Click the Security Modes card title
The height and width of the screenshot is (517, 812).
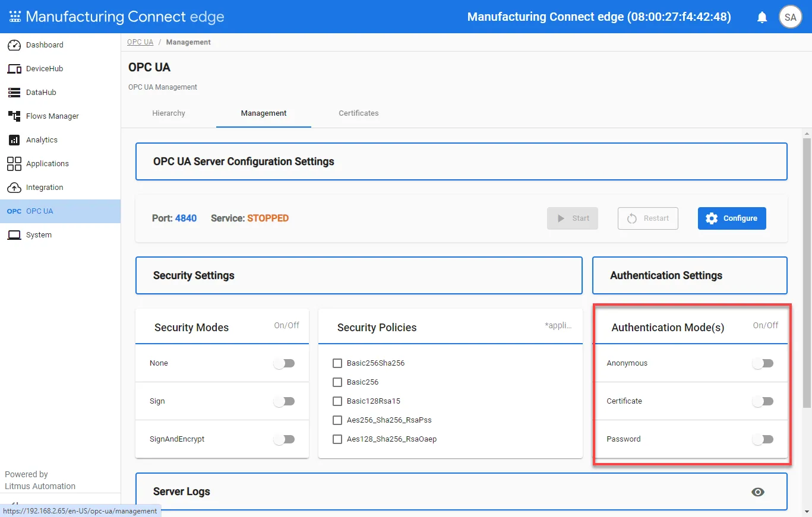pos(191,328)
